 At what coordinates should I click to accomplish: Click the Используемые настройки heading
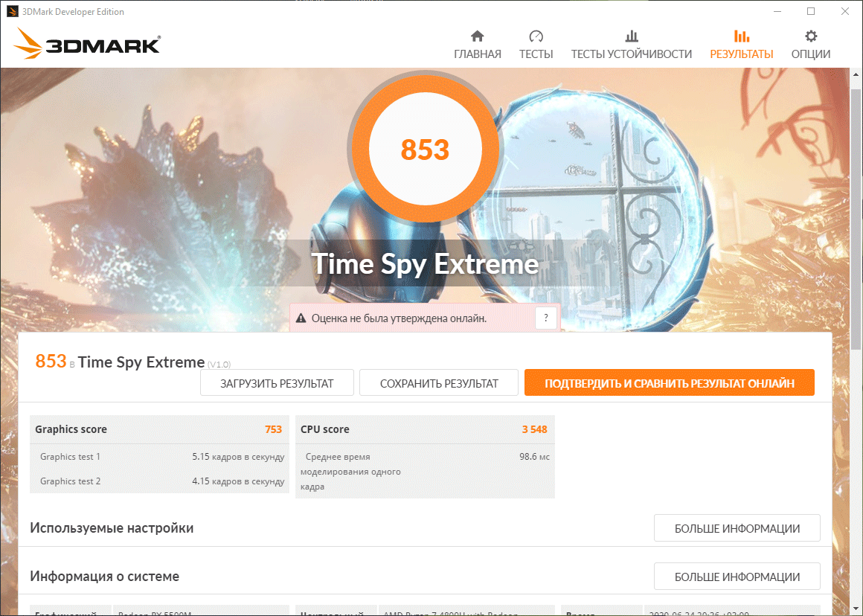[x=112, y=528]
